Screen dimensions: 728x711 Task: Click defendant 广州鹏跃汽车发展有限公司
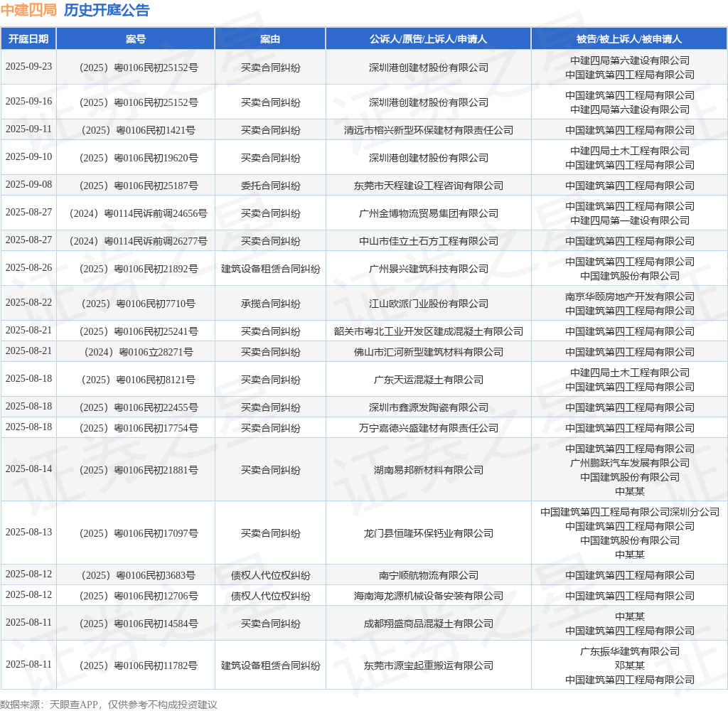(x=629, y=463)
